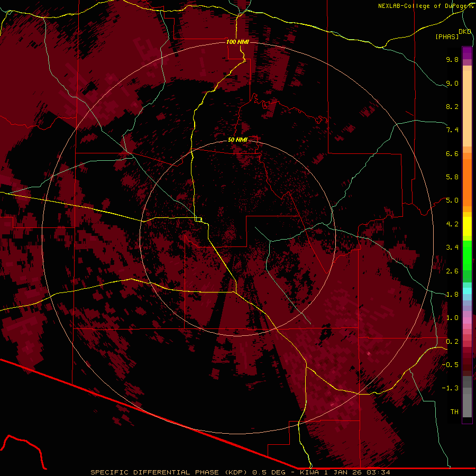Click the SPECIFIC DIFFERENTIAL PHASE (KDP) caption
Image resolution: width=476 pixels, height=476 pixels.
click(169, 472)
